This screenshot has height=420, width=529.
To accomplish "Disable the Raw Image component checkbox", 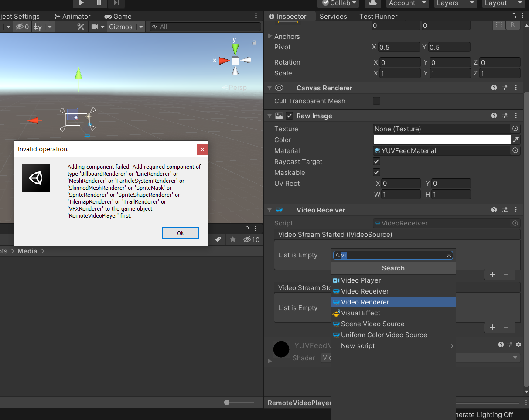I will click(290, 116).
